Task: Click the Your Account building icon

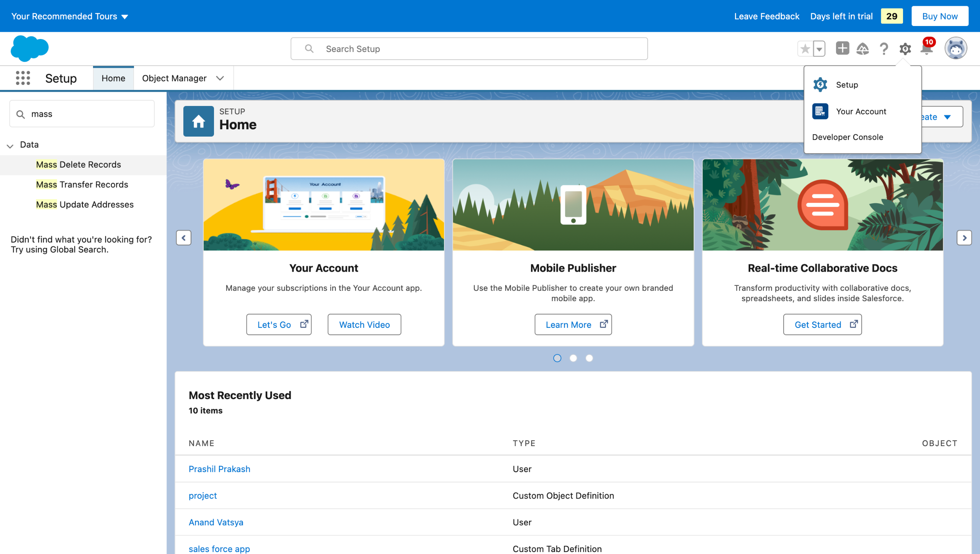Action: click(820, 111)
